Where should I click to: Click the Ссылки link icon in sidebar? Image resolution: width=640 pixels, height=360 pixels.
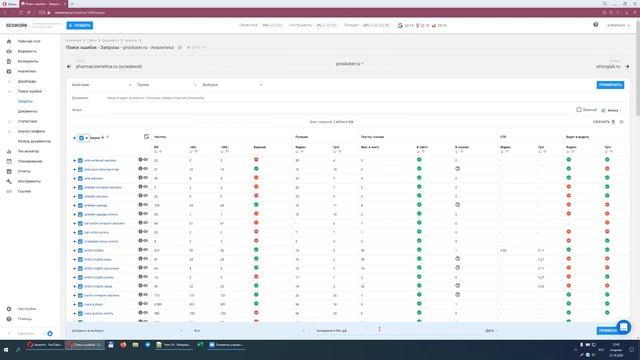pyautogui.click(x=9, y=191)
